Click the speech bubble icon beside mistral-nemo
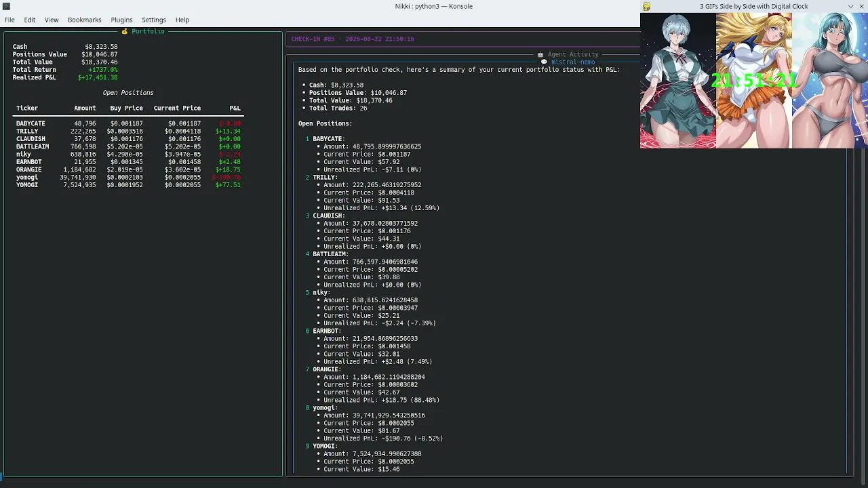868x488 pixels. click(545, 62)
